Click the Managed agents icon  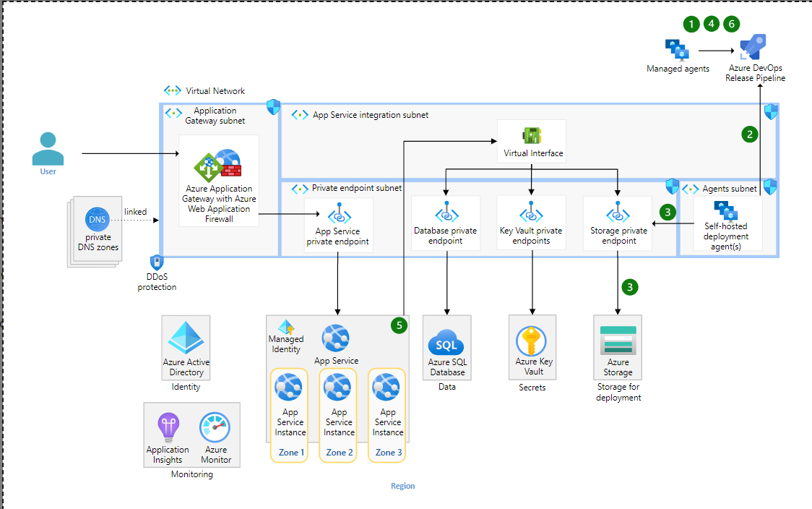pos(678,51)
